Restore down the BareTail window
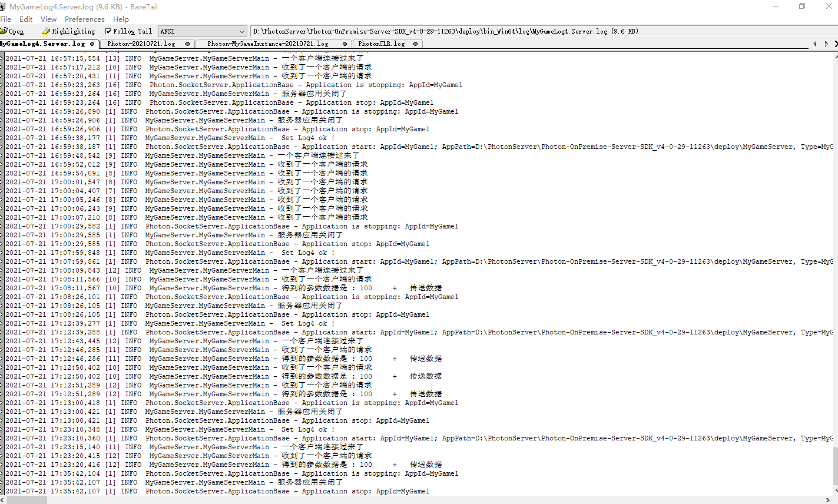838x504 pixels. click(x=801, y=6)
